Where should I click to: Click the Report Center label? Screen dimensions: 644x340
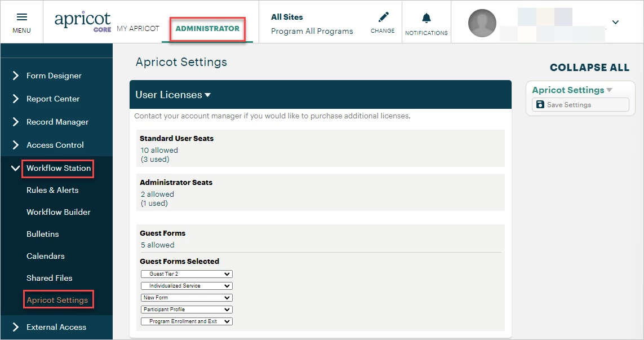point(53,99)
